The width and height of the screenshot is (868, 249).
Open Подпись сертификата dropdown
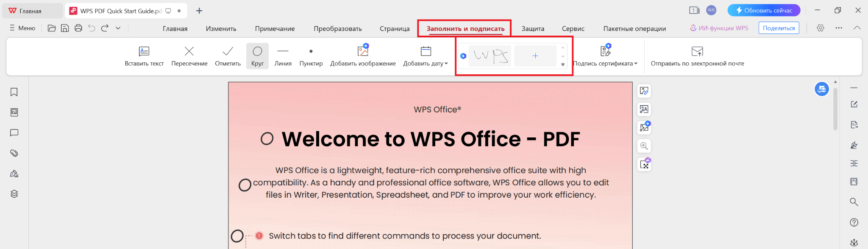point(605,56)
